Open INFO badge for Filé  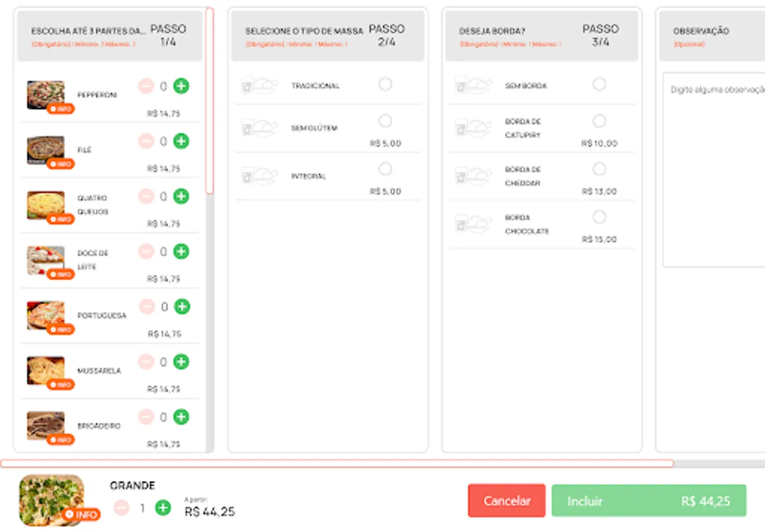pos(60,164)
